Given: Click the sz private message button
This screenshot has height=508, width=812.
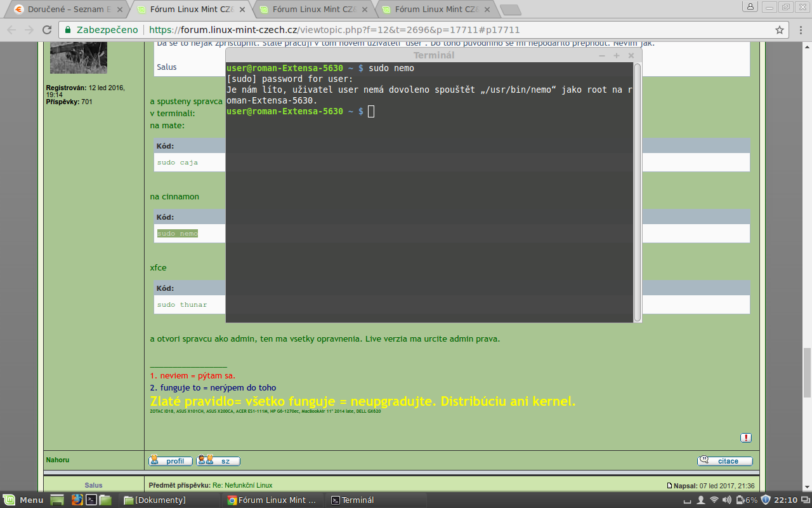Looking at the screenshot, I should [218, 461].
